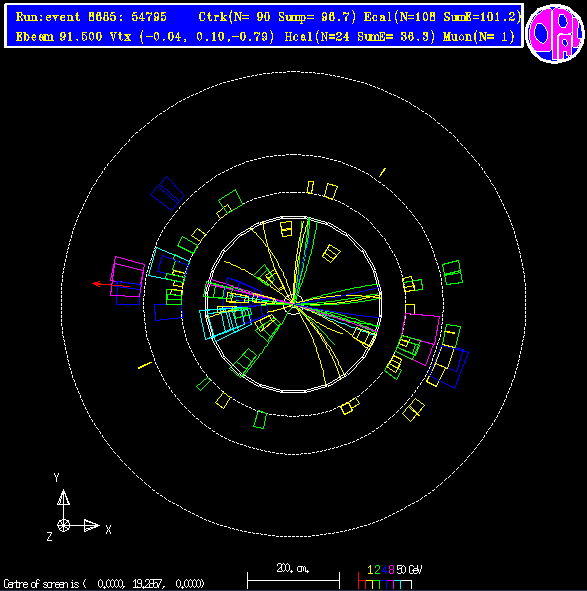Click the event vertex at detector center
587x591 pixels.
[x=294, y=304]
